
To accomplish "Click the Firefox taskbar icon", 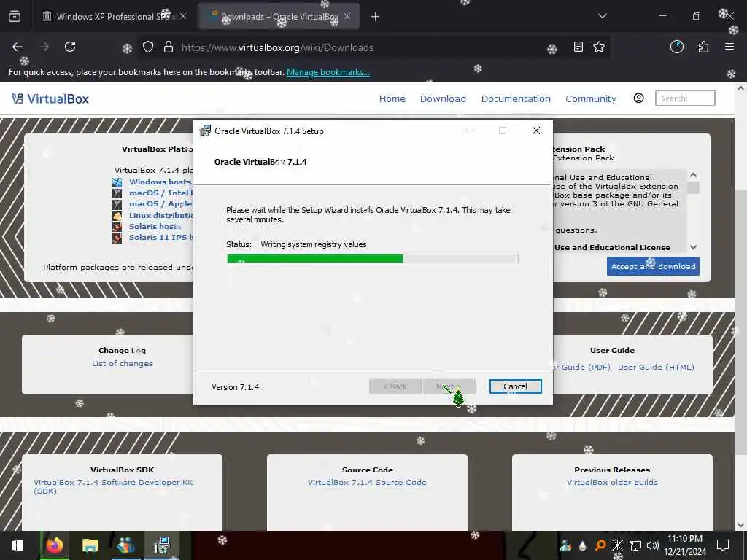I will 54,545.
